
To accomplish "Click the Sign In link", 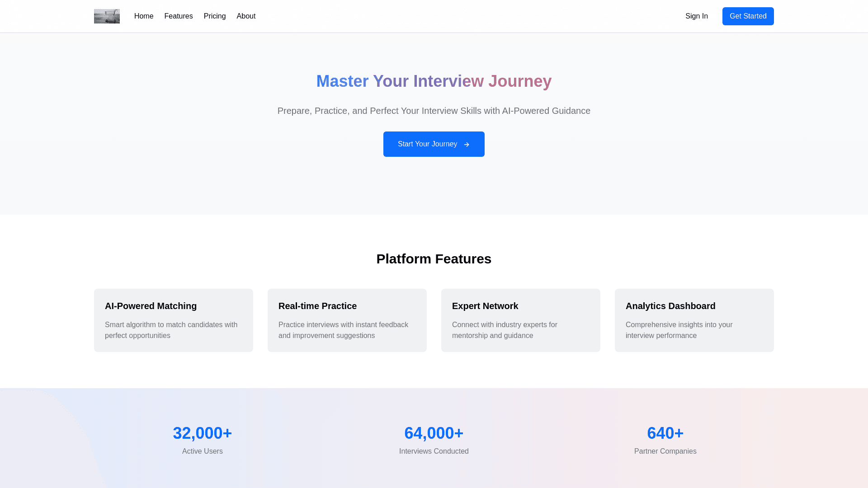I will click(x=696, y=16).
